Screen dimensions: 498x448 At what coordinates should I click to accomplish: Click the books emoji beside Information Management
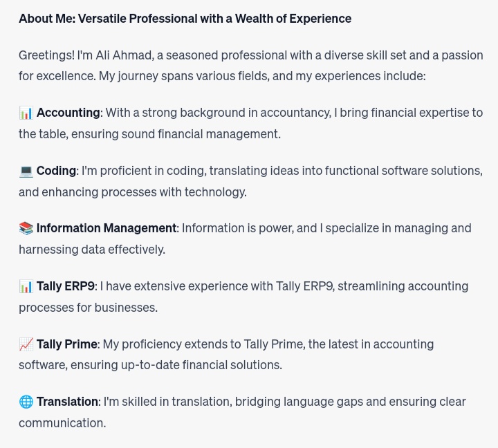click(26, 228)
